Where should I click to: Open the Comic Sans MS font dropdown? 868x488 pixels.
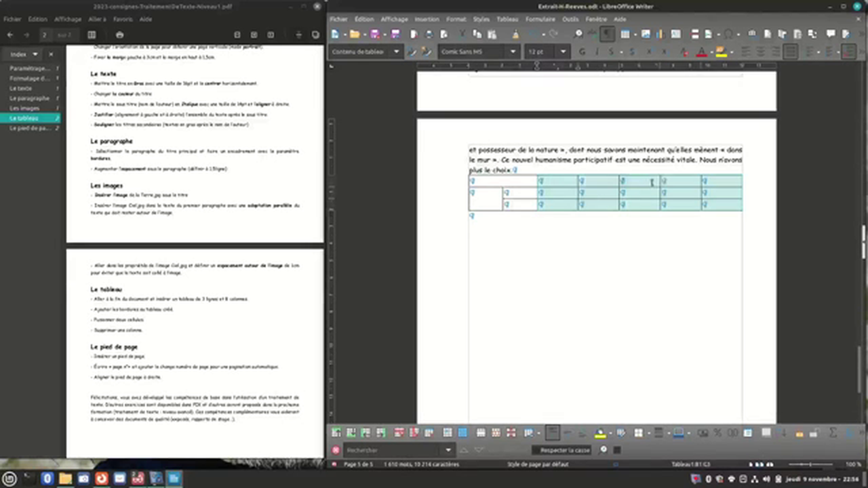513,52
